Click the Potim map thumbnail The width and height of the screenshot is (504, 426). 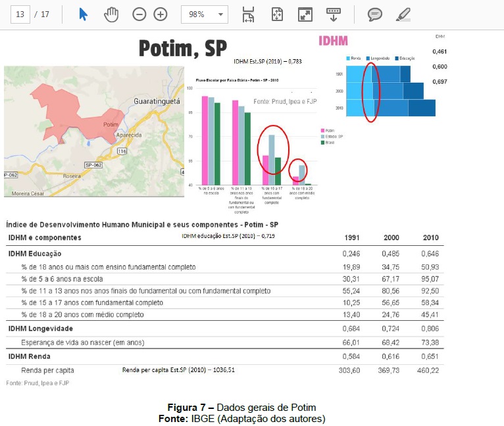[94, 131]
